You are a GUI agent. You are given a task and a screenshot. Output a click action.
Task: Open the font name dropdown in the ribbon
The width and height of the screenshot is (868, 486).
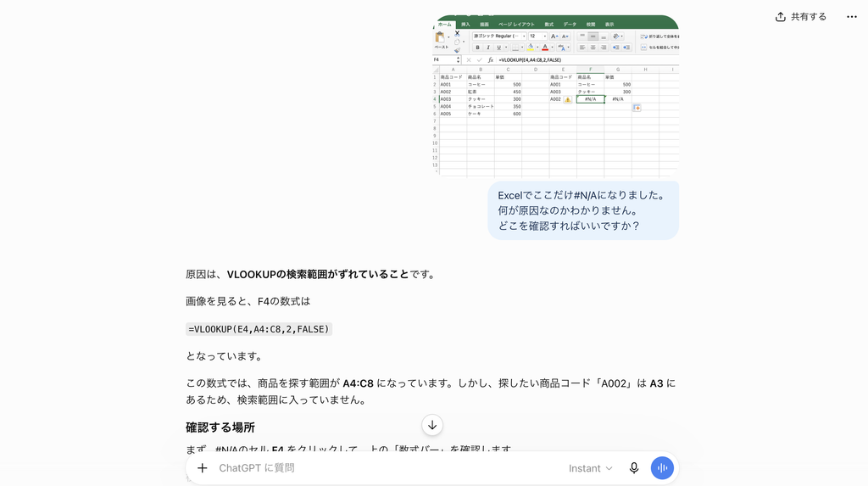(498, 36)
